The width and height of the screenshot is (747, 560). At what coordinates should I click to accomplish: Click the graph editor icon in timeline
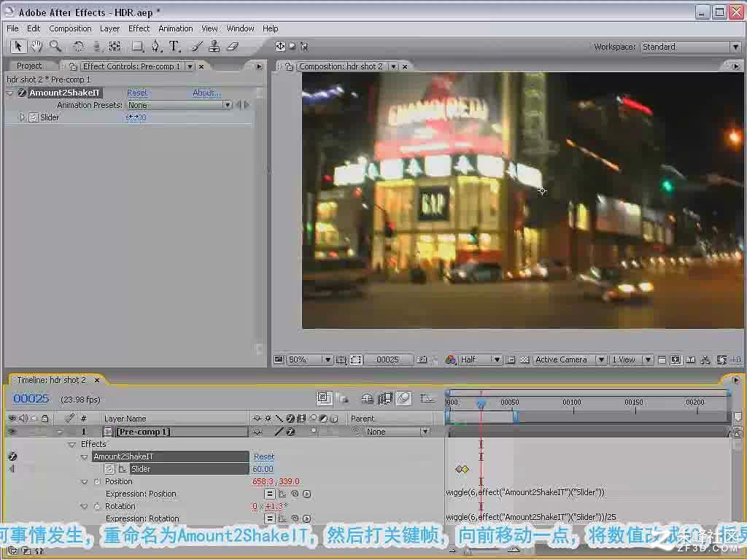pyautogui.click(x=427, y=399)
